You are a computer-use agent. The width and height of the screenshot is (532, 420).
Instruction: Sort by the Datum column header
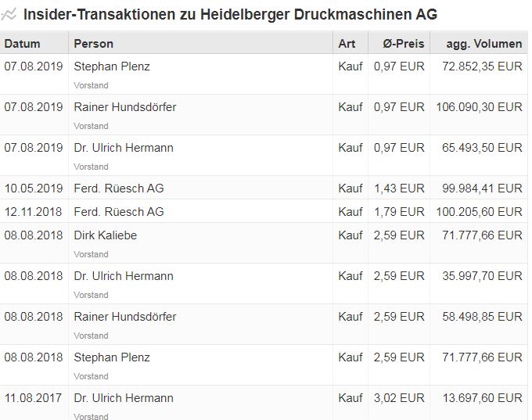[22, 44]
